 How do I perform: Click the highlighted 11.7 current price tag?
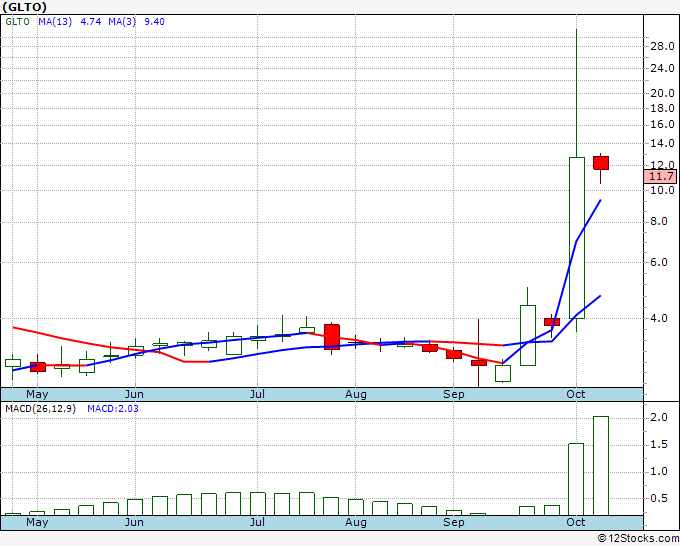[x=661, y=175]
